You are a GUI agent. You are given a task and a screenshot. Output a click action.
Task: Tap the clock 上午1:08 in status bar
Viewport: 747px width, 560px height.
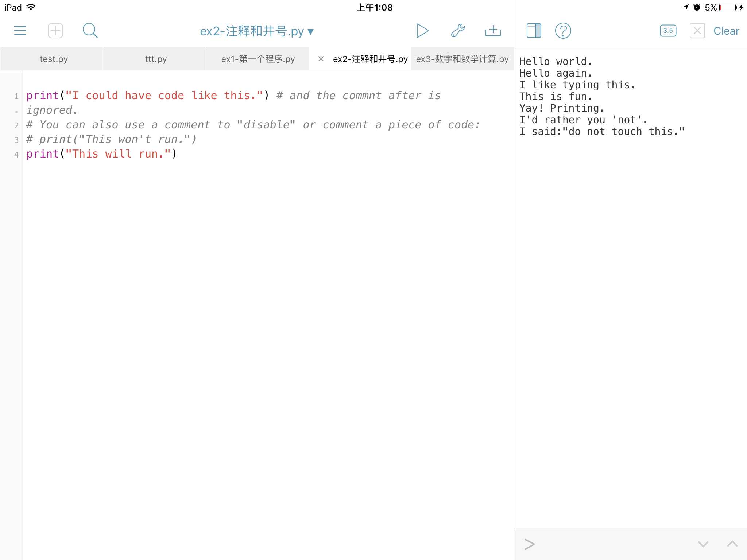pos(375,7)
